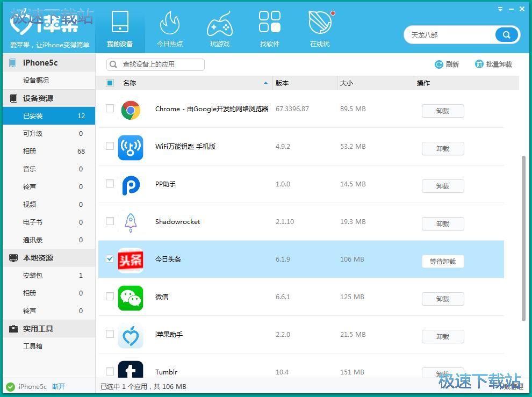
Task: Uninstall Chrome with its 卸载 button
Action: point(443,111)
